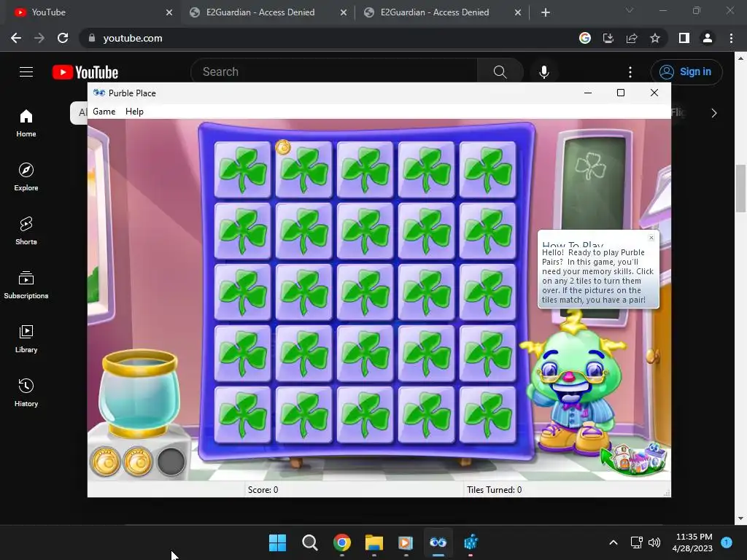Open the Windows Start menu
Viewport: 747px width, 560px height.
[278, 542]
